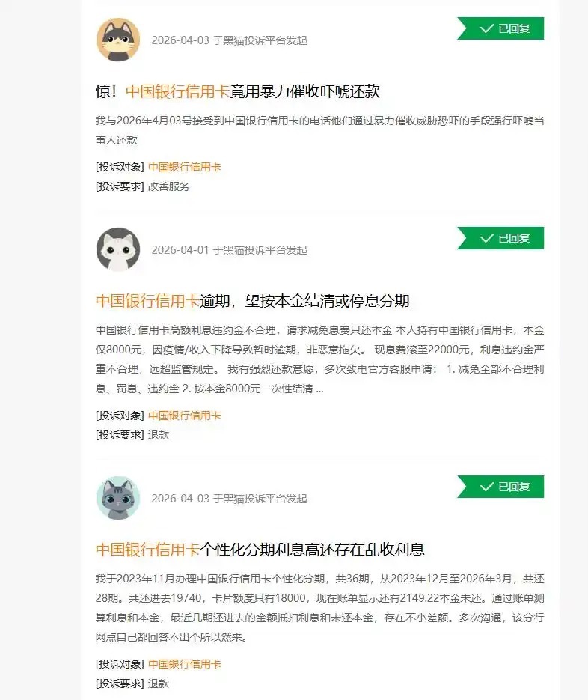The image size is (588, 700).
Task: Click third complaint's description mentioning 共36期
Action: point(320,608)
